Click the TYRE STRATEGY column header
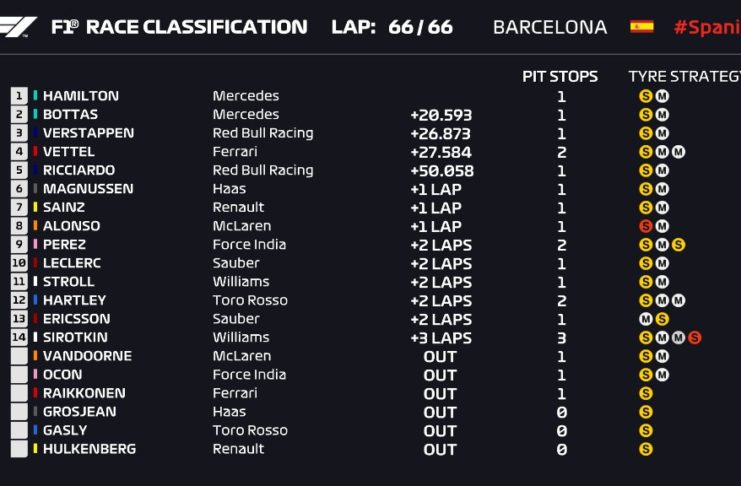This screenshot has height=486, width=741. (684, 76)
